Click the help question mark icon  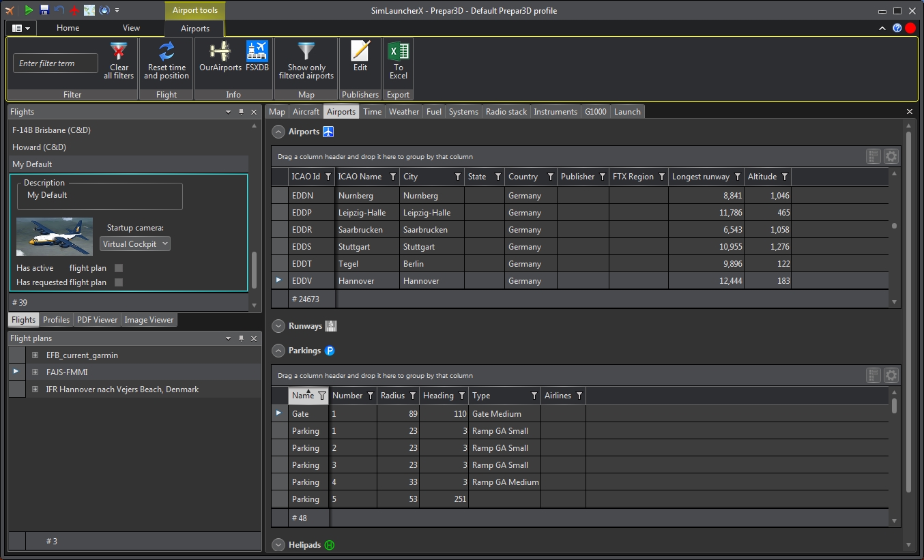pos(897,28)
